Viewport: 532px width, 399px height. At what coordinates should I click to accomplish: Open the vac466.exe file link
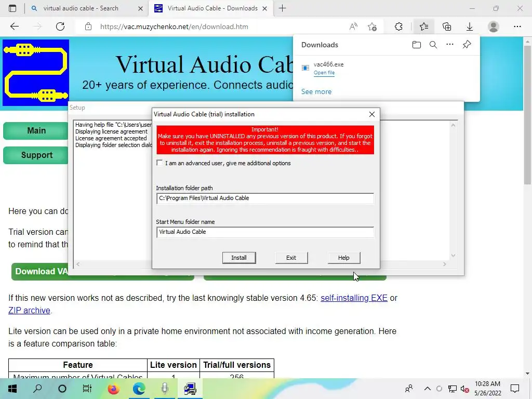coord(324,73)
